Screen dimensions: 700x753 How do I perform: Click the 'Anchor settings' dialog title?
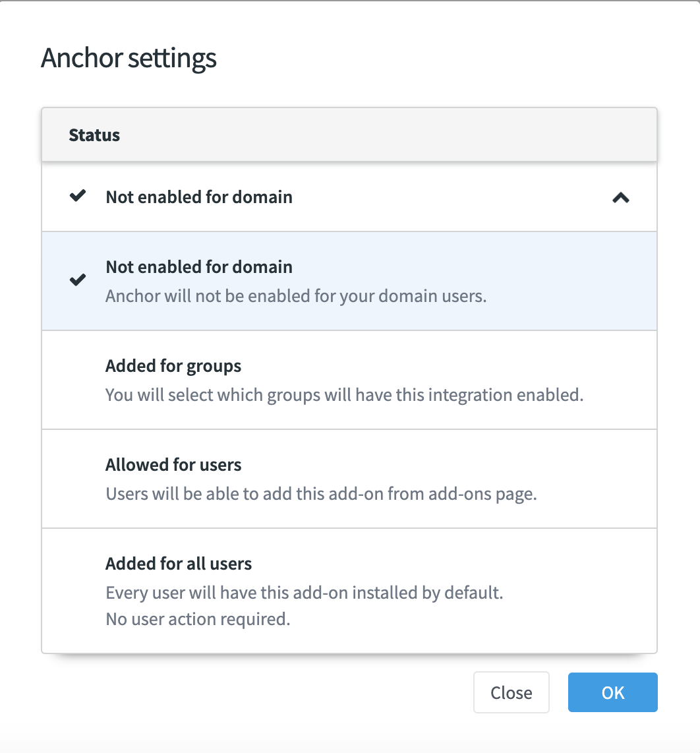click(x=129, y=58)
